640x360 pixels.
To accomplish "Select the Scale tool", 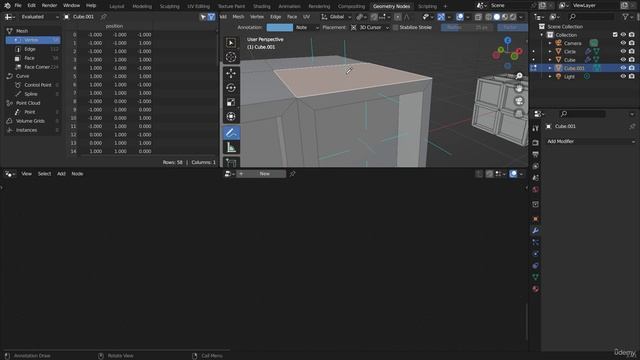I will [231, 102].
